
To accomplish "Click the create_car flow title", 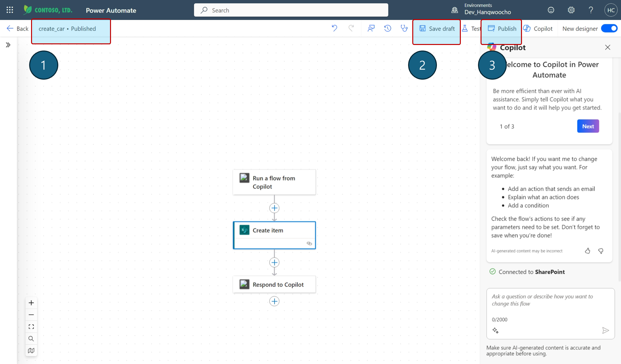I will pos(51,28).
